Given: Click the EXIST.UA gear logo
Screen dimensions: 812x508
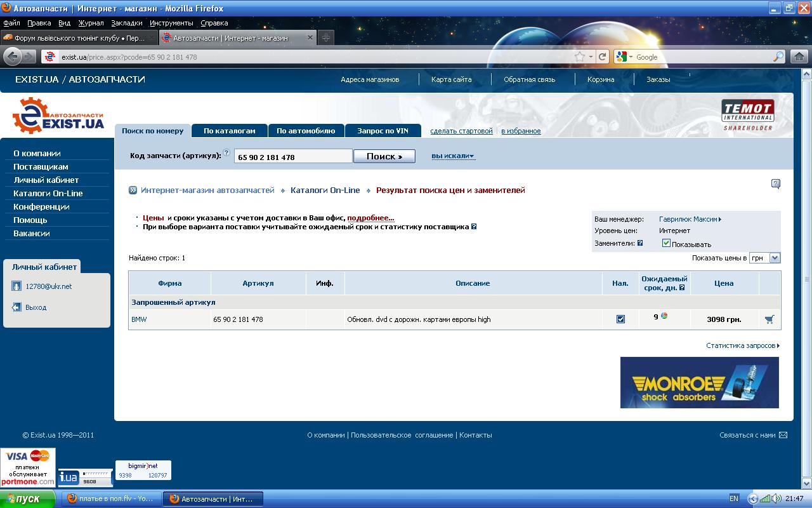Looking at the screenshot, I should pyautogui.click(x=58, y=115).
